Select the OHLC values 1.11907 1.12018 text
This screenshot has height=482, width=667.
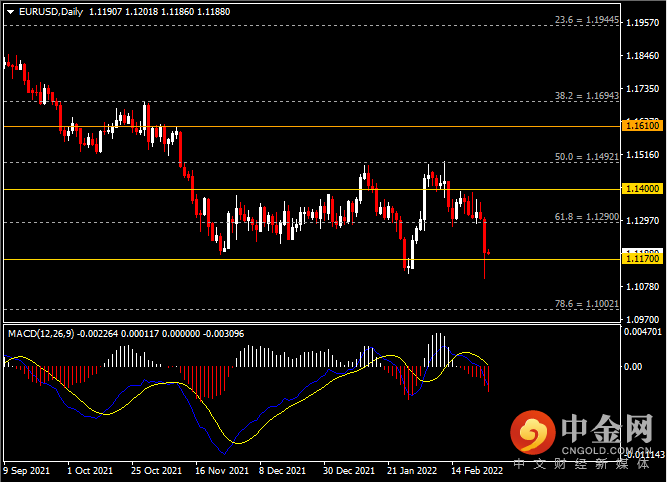(x=124, y=12)
